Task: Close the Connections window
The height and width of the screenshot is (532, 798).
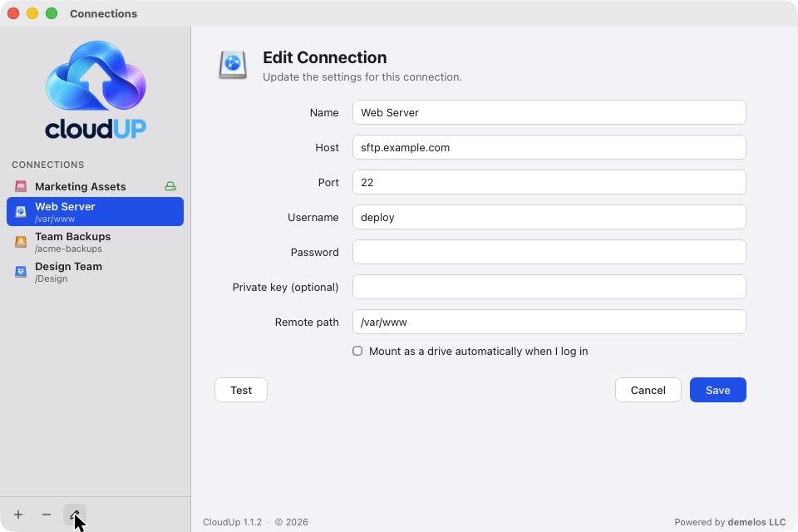Action: coord(13,14)
